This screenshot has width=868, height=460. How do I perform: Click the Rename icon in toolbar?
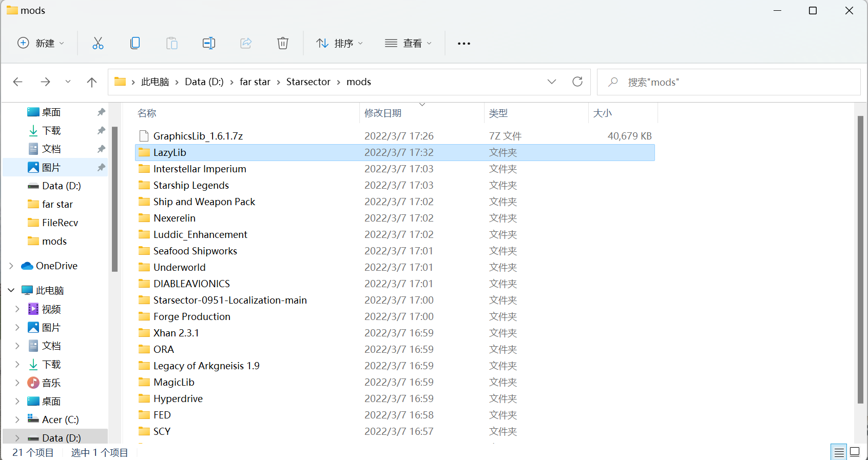(209, 43)
